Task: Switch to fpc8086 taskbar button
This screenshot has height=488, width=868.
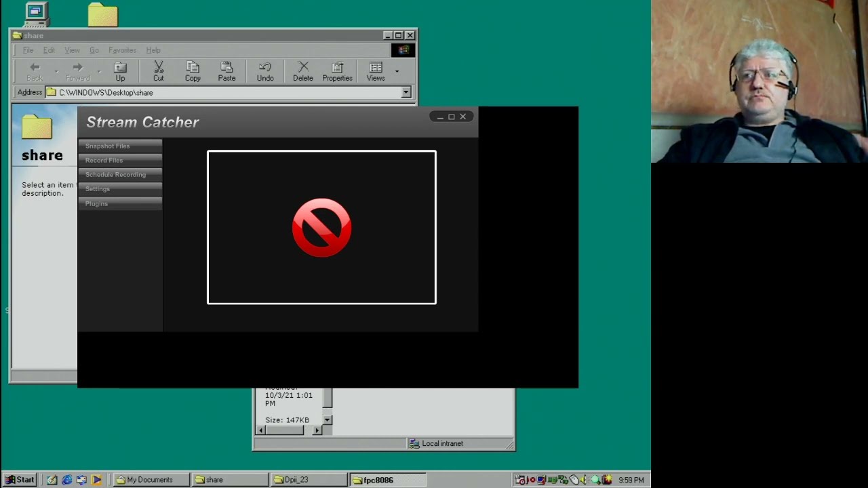Action: click(x=387, y=480)
